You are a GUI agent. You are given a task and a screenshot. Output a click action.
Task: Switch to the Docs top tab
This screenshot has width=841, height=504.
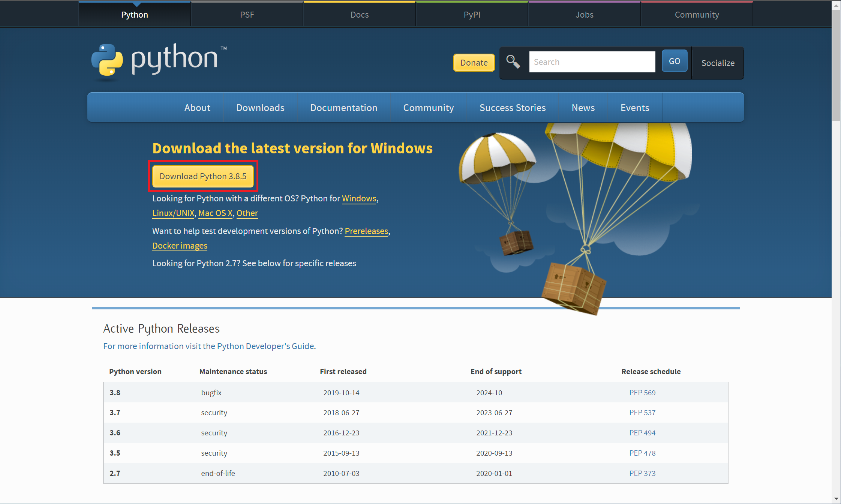click(x=359, y=15)
